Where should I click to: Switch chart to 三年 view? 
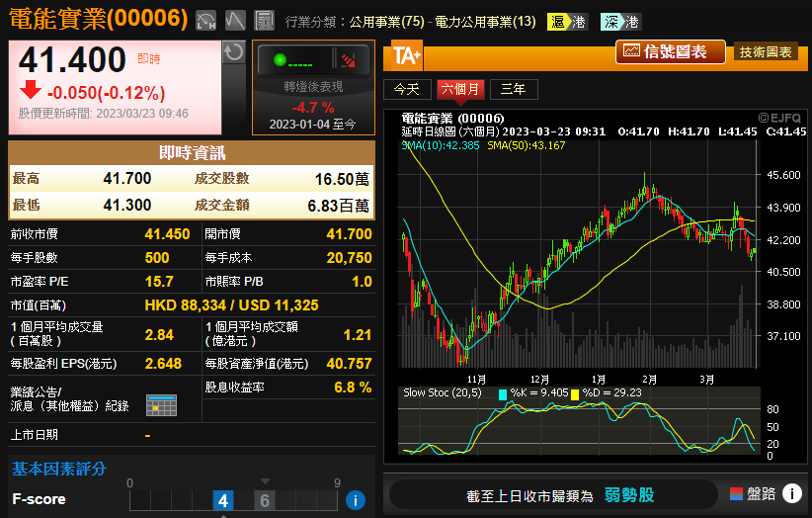tap(514, 89)
